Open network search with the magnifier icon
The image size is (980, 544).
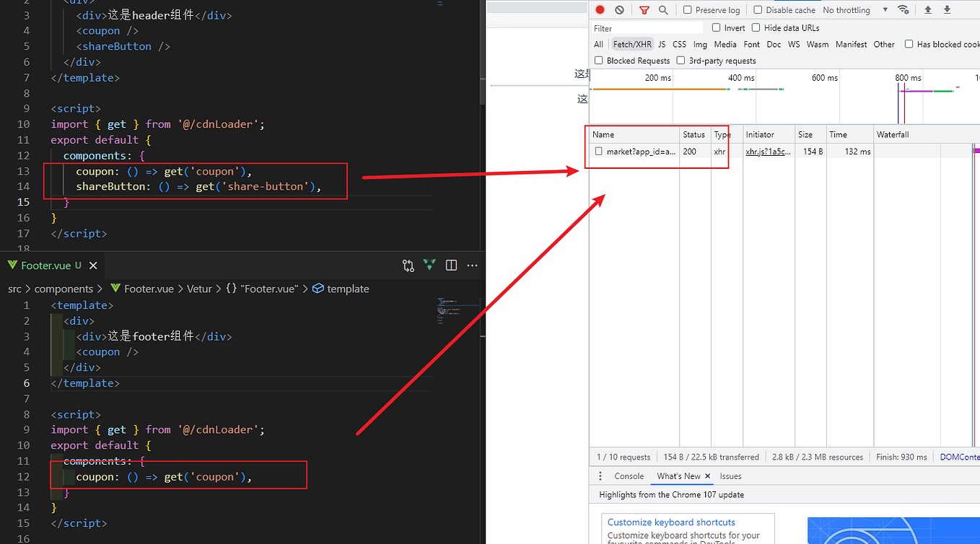click(663, 10)
